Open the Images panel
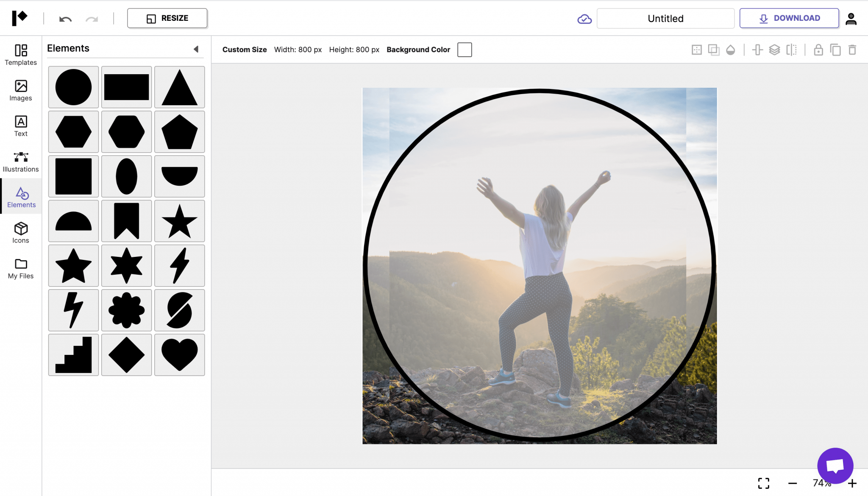Screen dimensions: 868x496 coord(20,90)
